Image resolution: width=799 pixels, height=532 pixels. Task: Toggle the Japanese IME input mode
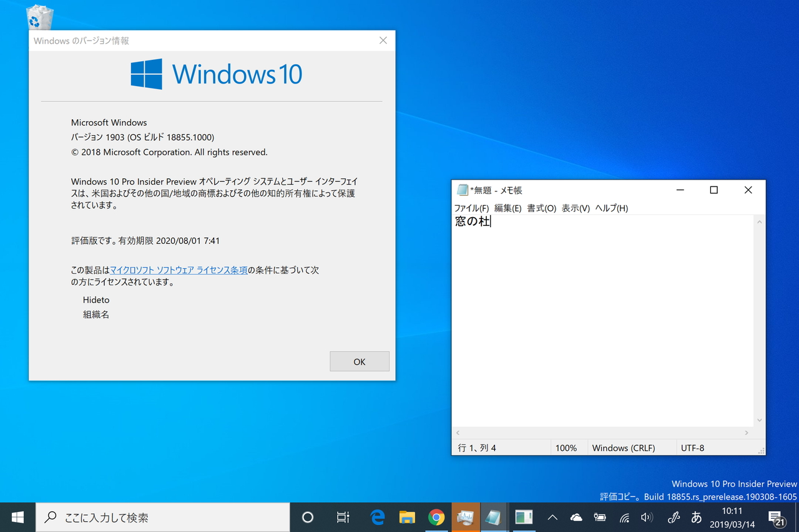(695, 517)
